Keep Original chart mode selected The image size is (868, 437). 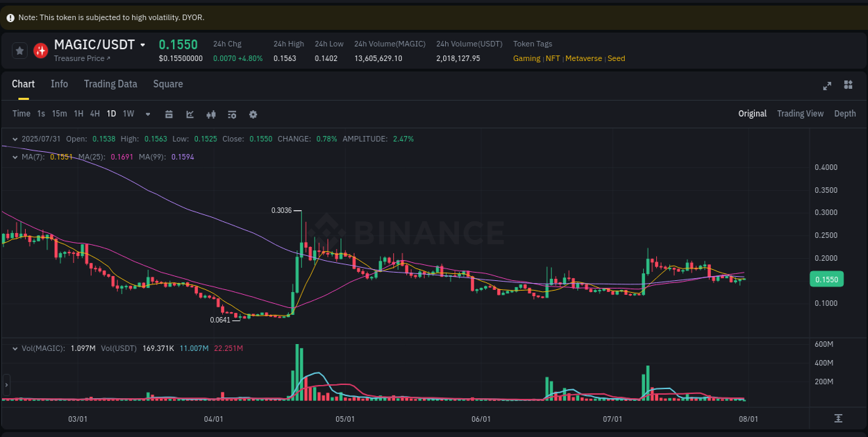click(x=752, y=113)
